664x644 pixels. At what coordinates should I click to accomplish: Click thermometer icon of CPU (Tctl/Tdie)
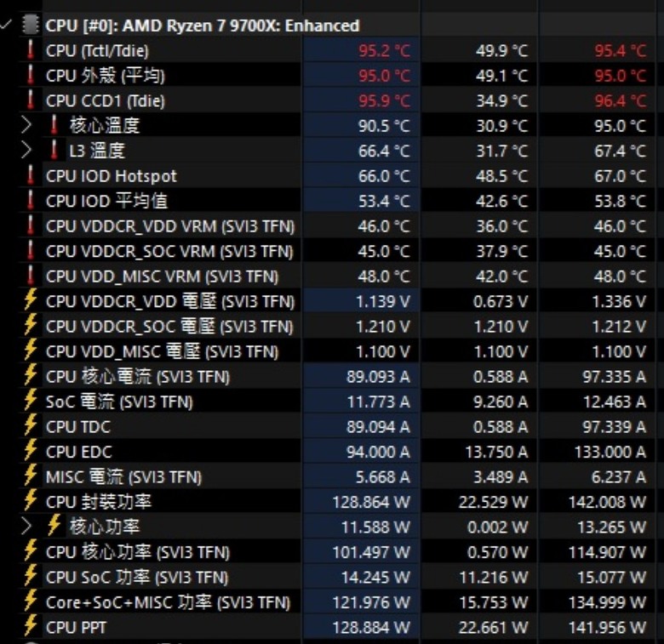(30, 50)
